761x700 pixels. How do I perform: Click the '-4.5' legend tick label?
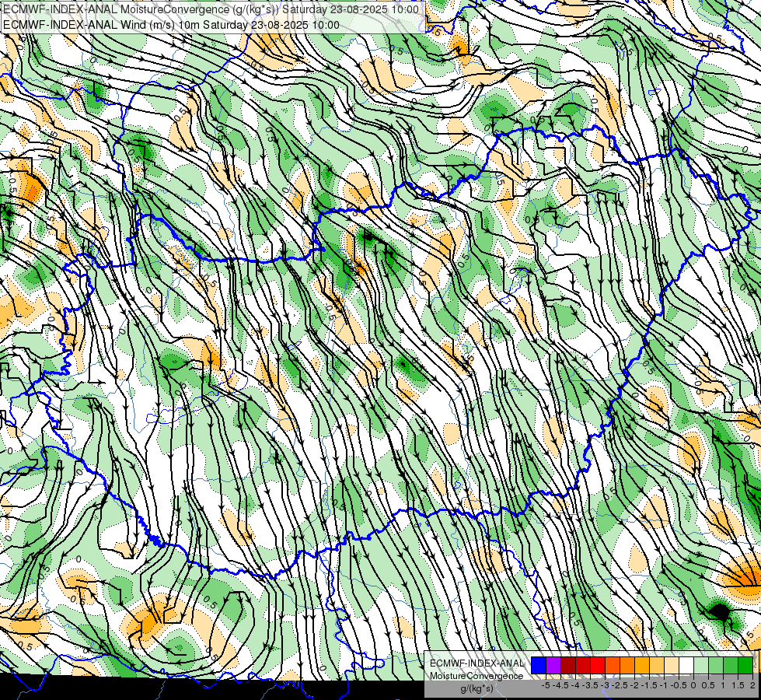[560, 685]
